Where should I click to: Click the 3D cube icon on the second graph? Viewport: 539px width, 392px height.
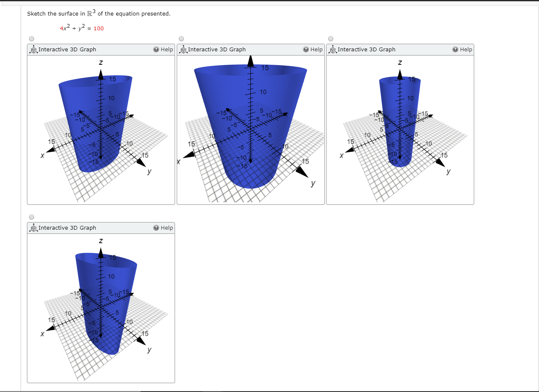[x=183, y=49]
